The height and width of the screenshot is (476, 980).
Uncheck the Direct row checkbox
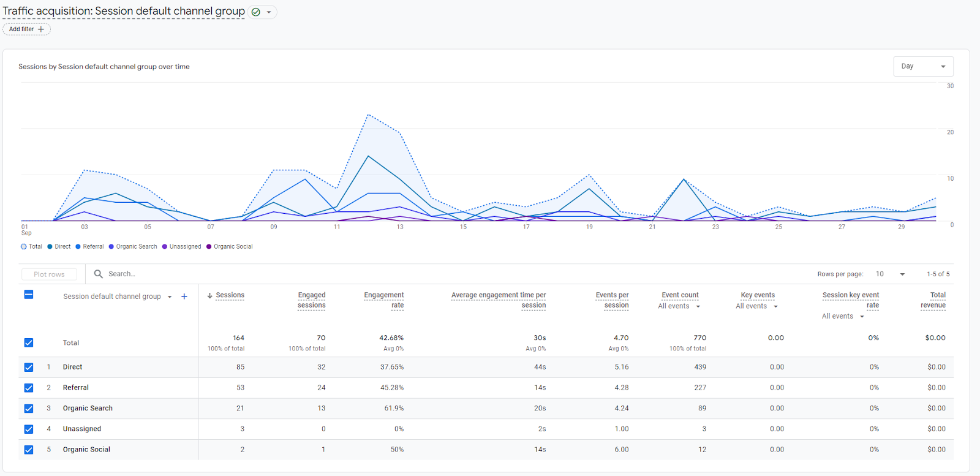pyautogui.click(x=29, y=367)
